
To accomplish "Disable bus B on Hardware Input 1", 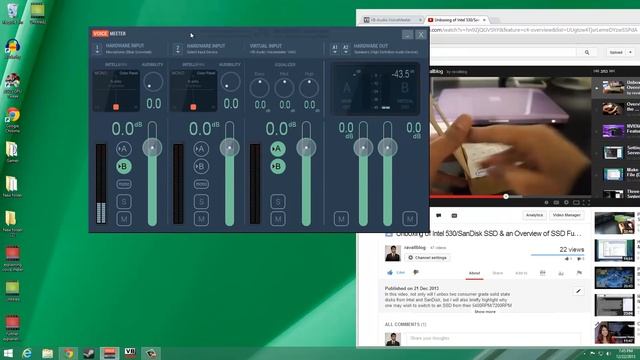I will coord(124,167).
